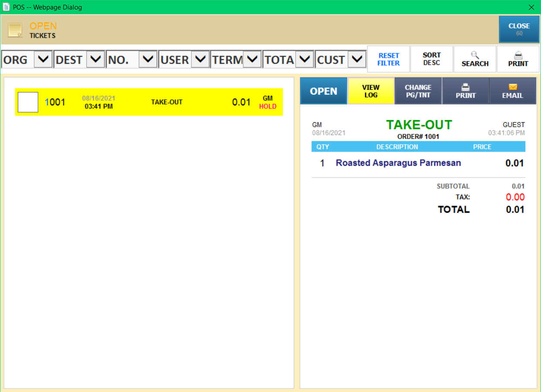
Task: Expand the CUST filter dropdown
Action: (x=357, y=59)
